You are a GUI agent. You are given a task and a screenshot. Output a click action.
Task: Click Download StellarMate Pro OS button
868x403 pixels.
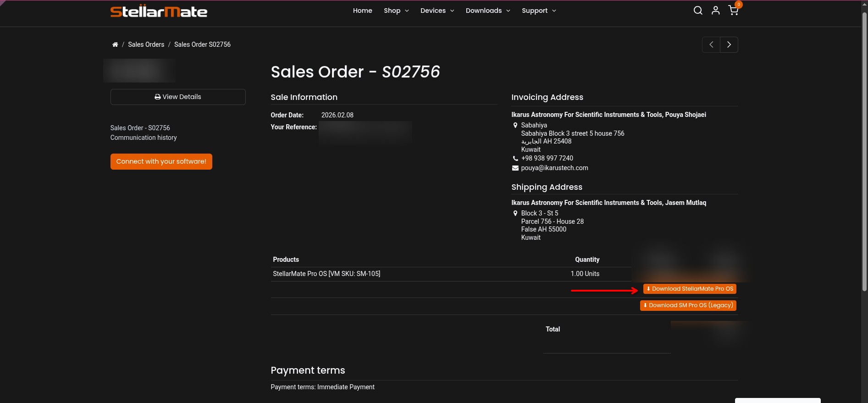[x=690, y=289]
